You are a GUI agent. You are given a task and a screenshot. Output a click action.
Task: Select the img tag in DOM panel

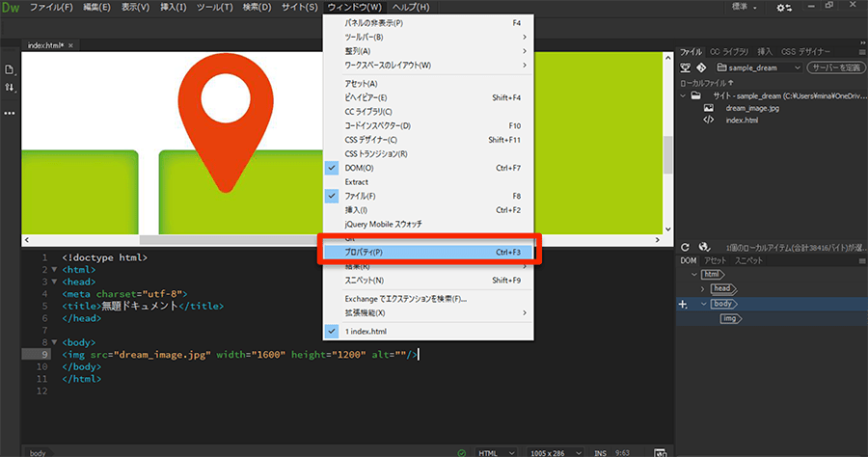tap(731, 319)
